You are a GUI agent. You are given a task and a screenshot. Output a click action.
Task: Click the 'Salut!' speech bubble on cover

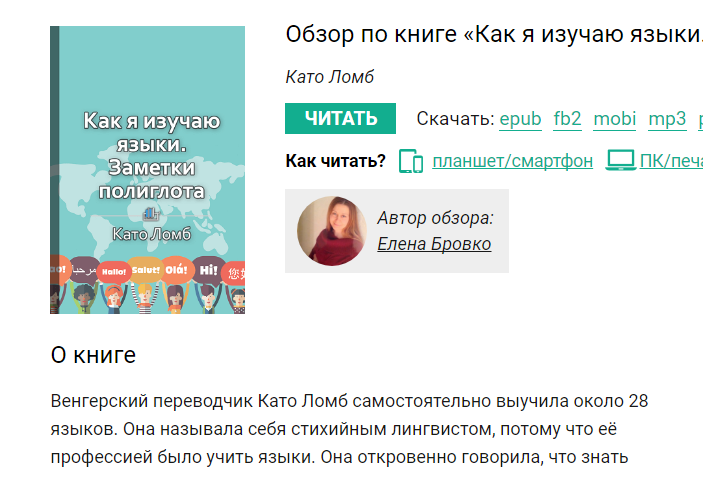point(145,270)
